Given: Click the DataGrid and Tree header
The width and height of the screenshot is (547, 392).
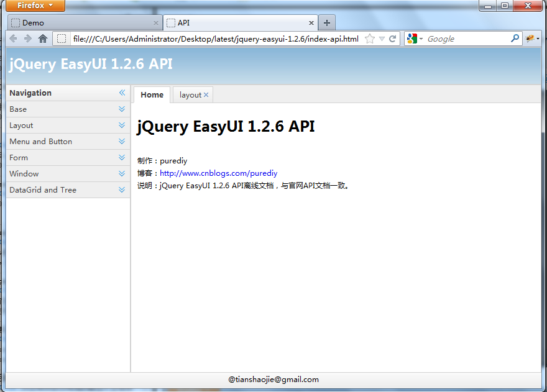Looking at the screenshot, I should [68, 189].
